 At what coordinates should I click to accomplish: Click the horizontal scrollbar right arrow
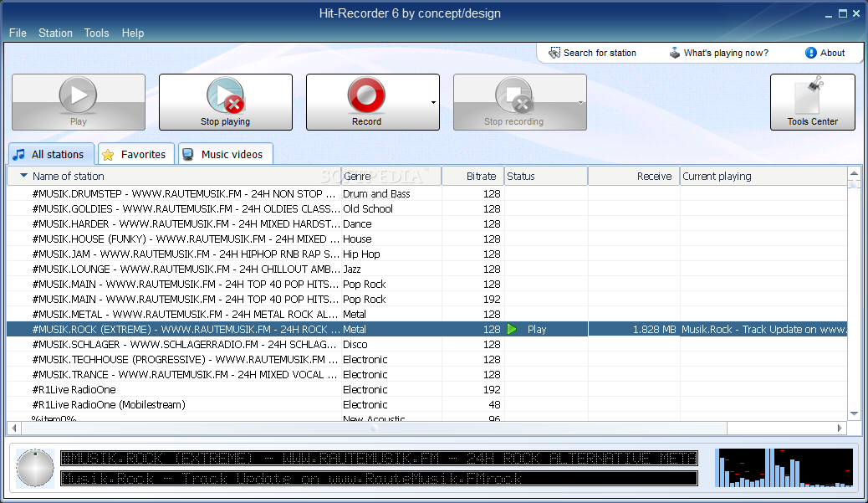[x=840, y=428]
